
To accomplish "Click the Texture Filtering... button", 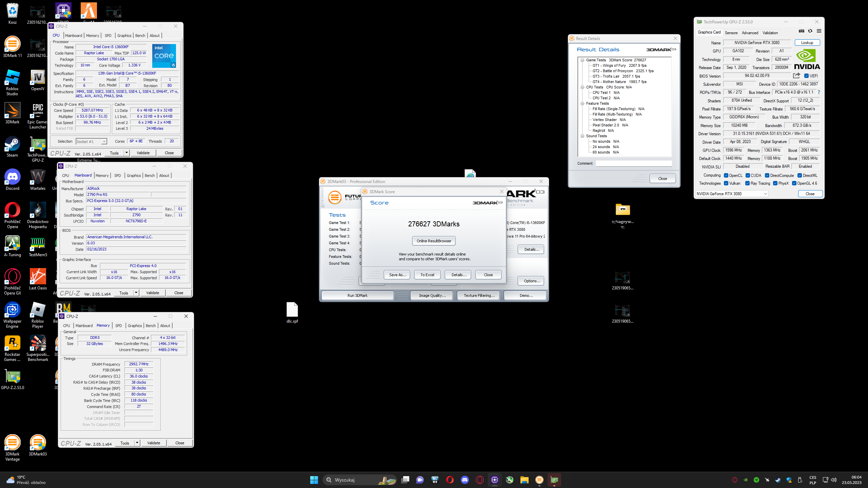I will [479, 296].
